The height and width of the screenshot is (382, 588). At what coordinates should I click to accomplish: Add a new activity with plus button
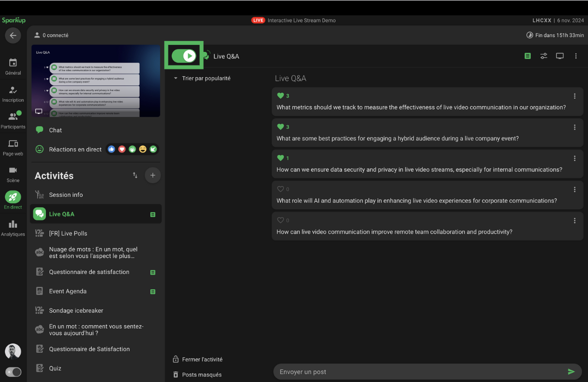point(152,175)
